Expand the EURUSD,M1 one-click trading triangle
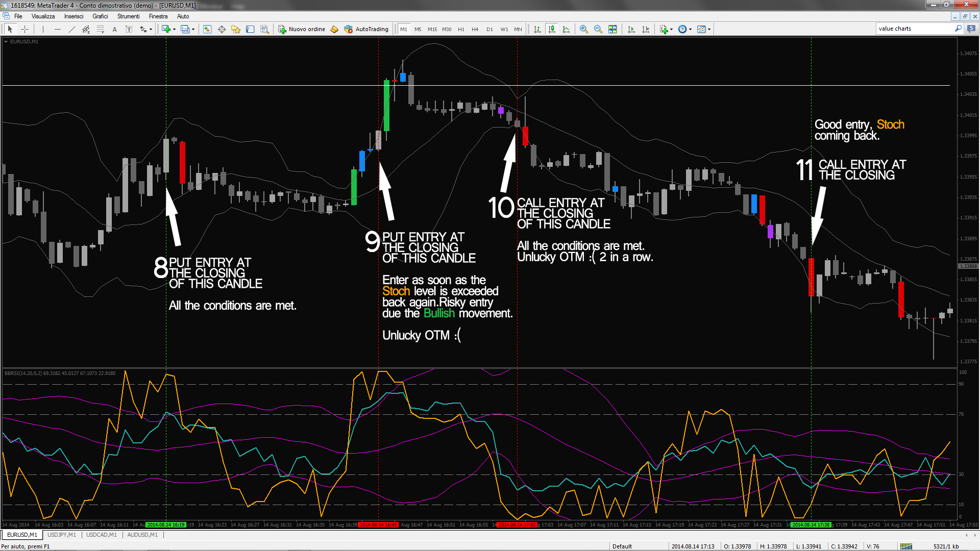Screen dimensions: 980x551 click(6, 42)
